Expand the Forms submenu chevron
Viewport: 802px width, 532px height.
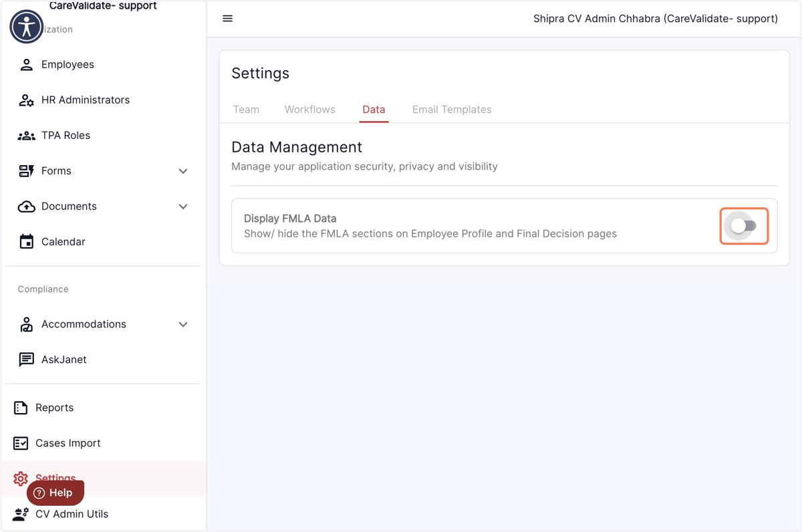click(x=183, y=171)
